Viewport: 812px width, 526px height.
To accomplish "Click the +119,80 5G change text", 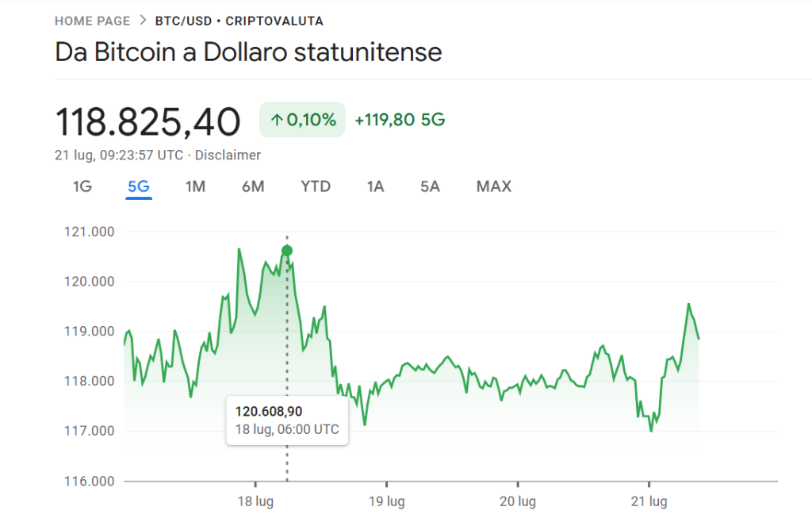I will (400, 121).
